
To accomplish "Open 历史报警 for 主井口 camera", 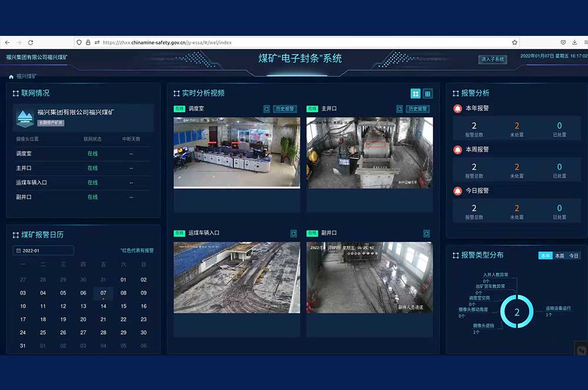I will coord(418,109).
